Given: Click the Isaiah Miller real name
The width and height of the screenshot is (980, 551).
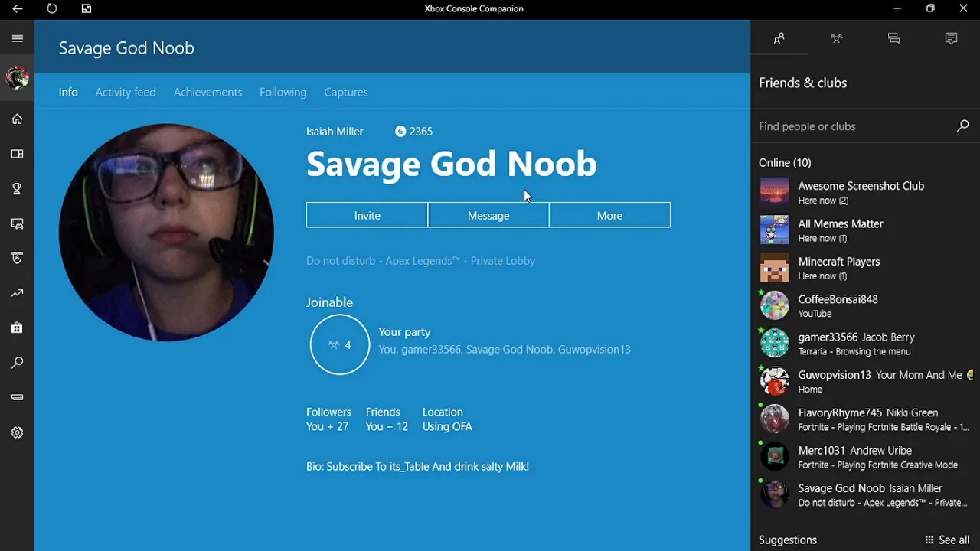Looking at the screenshot, I should [335, 132].
